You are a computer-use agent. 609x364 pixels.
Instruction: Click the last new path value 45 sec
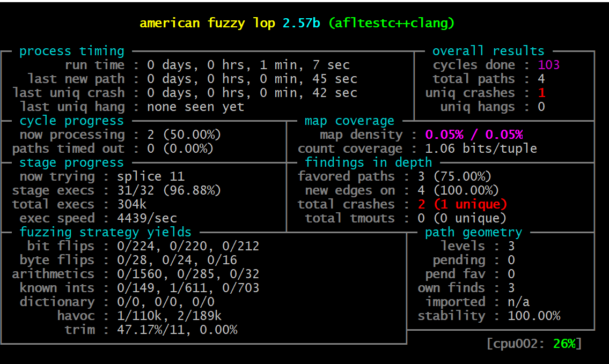click(335, 79)
